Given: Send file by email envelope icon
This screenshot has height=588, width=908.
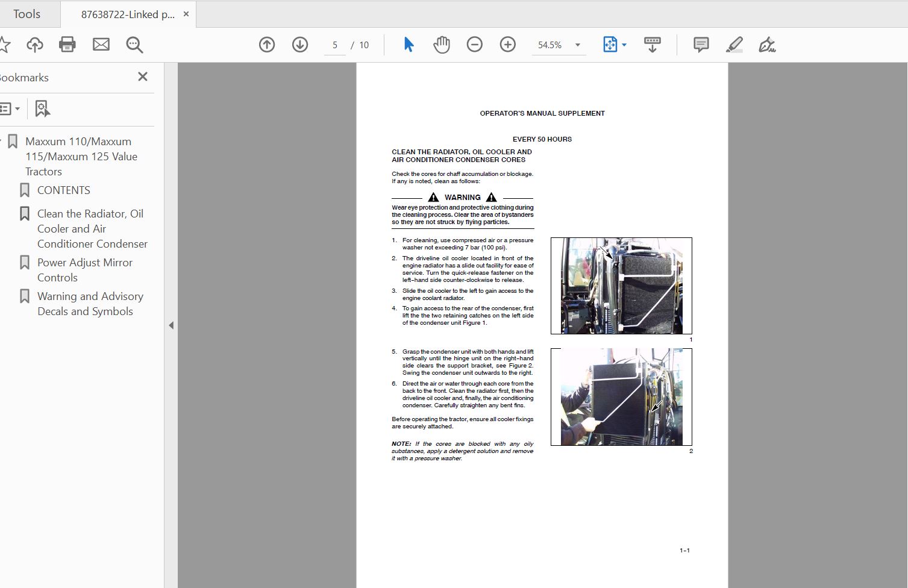Looking at the screenshot, I should [x=101, y=45].
